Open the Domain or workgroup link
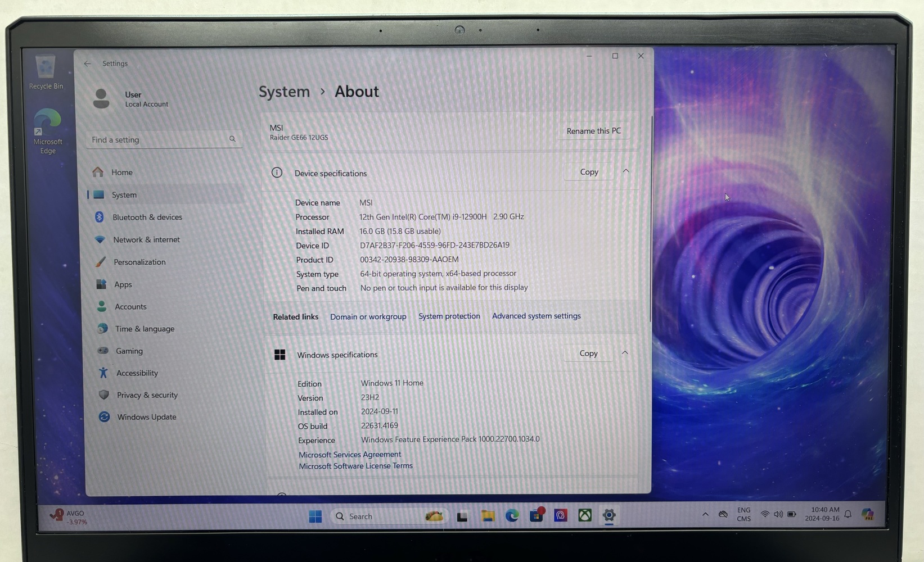The width and height of the screenshot is (924, 562). pos(368,316)
